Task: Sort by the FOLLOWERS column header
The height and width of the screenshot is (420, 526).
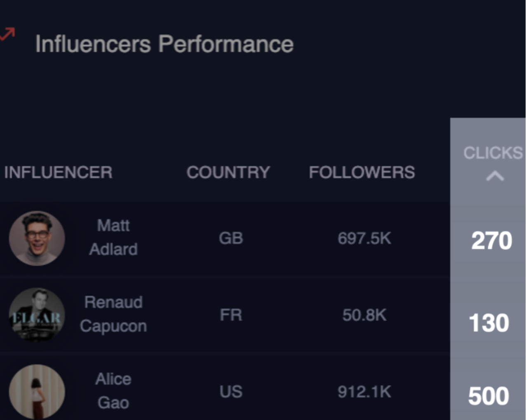Action: 362,173
